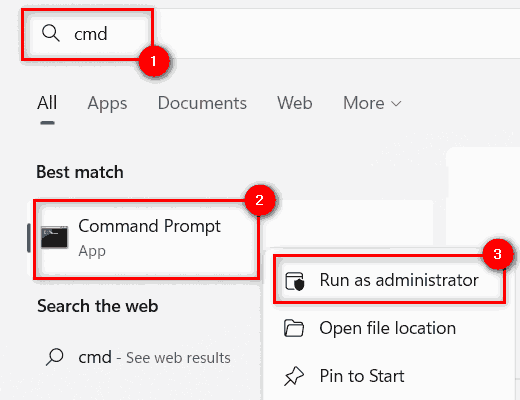
Task: Click the magnifier icon in search box
Action: [x=51, y=33]
